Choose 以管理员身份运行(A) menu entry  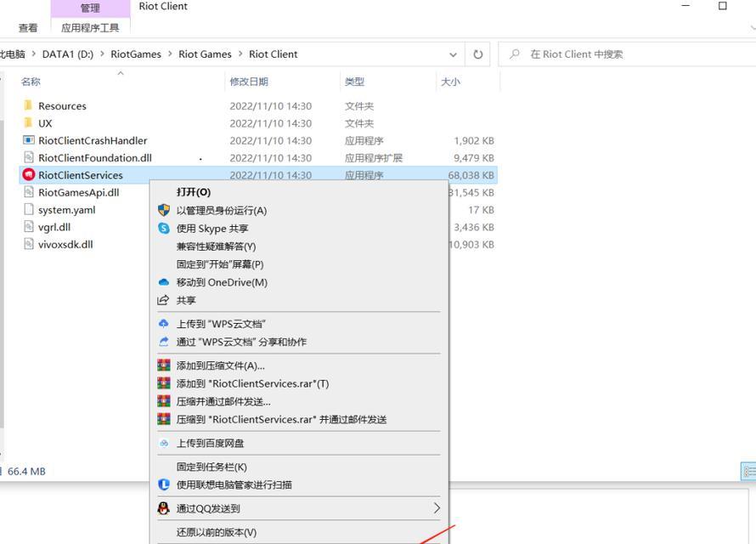click(x=222, y=210)
